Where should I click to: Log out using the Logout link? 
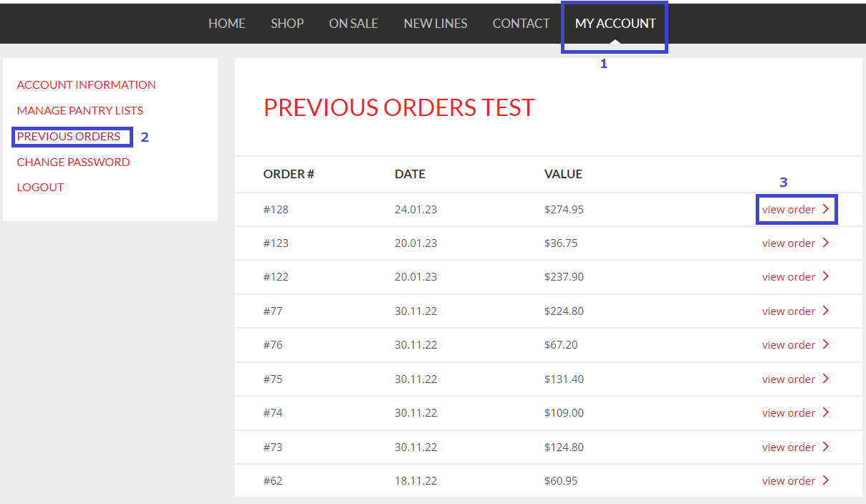[x=41, y=187]
